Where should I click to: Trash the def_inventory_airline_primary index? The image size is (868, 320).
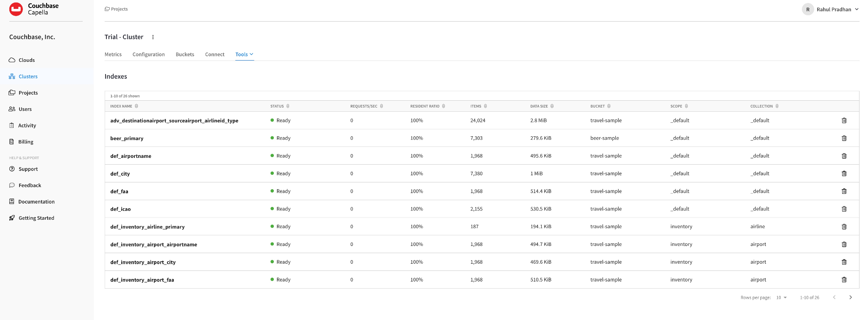(x=844, y=227)
